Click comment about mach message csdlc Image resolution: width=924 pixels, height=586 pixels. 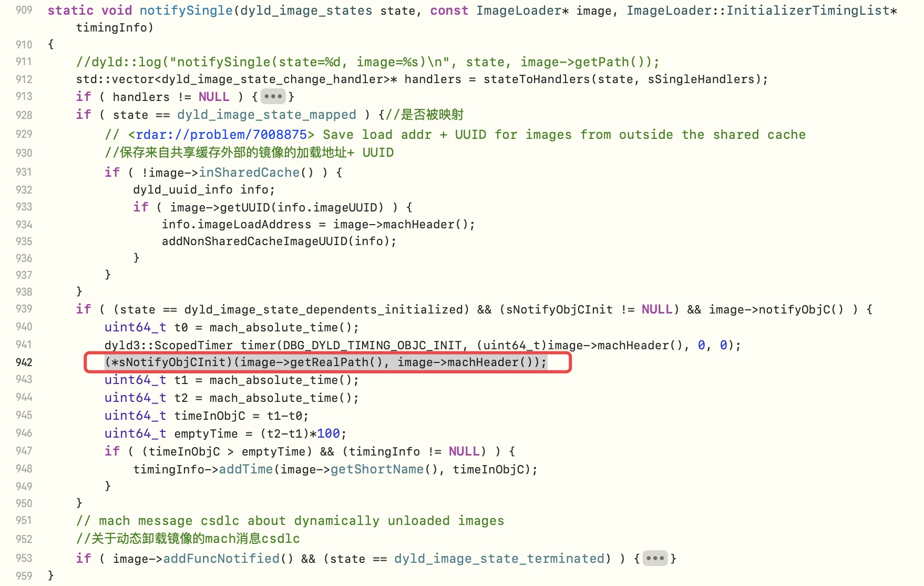[x=290, y=521]
